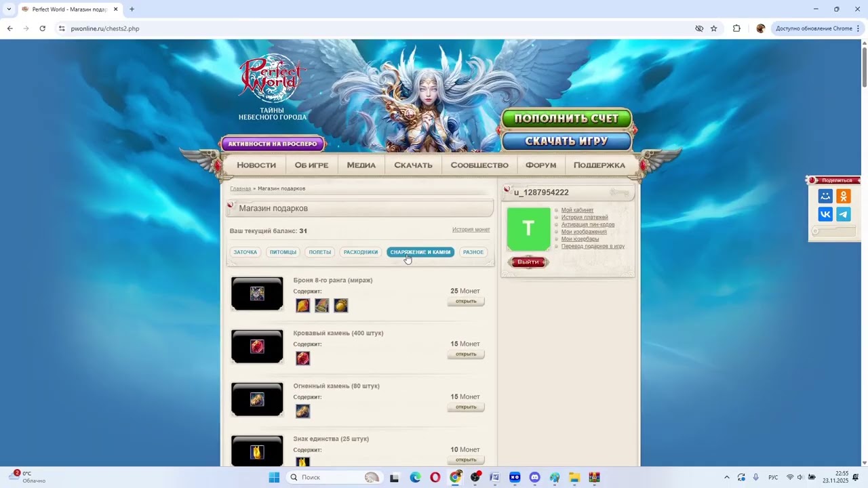The height and width of the screenshot is (488, 868).
Task: Open a new browser tab
Action: click(x=132, y=9)
